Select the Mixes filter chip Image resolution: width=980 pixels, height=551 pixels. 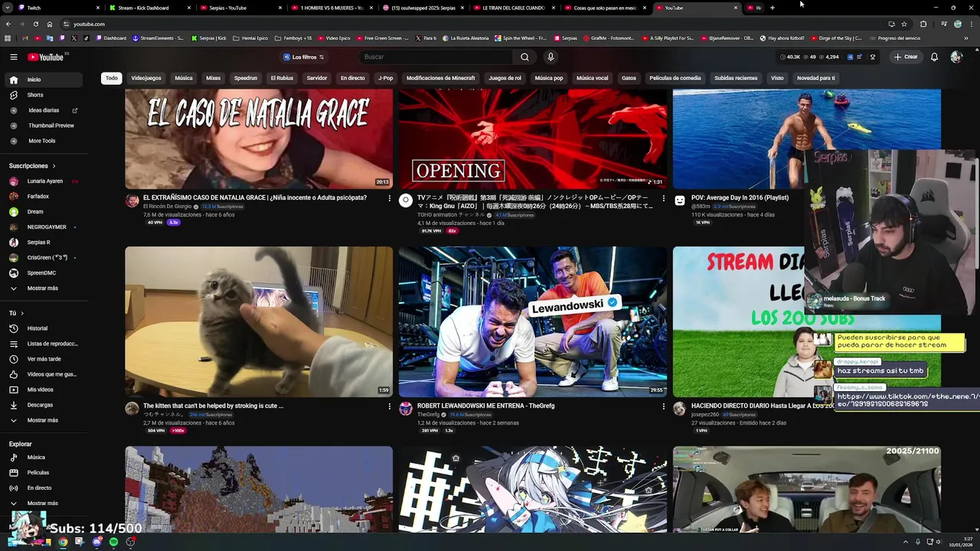(213, 78)
